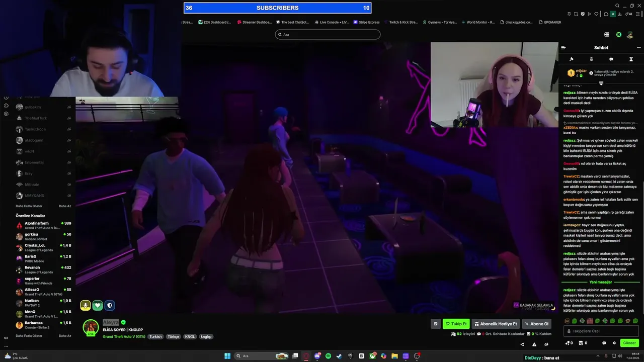
Task: Click the Windows Start button on taskbar
Action: pos(227,356)
